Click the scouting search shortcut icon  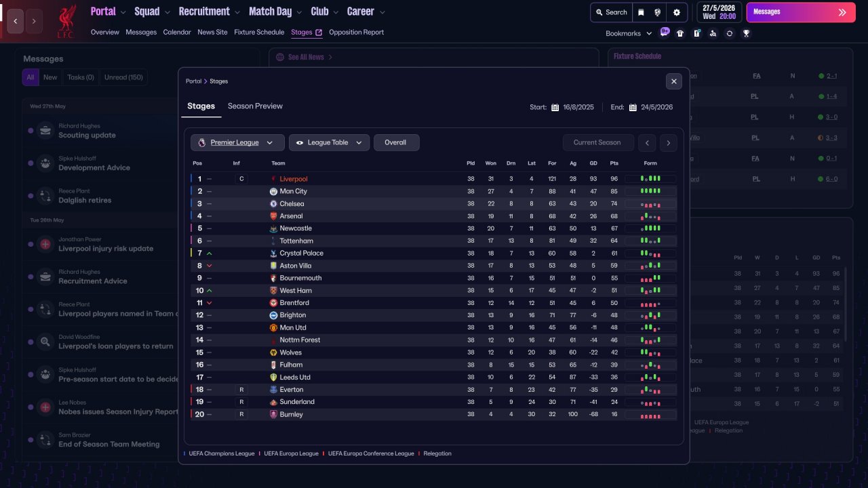[713, 33]
